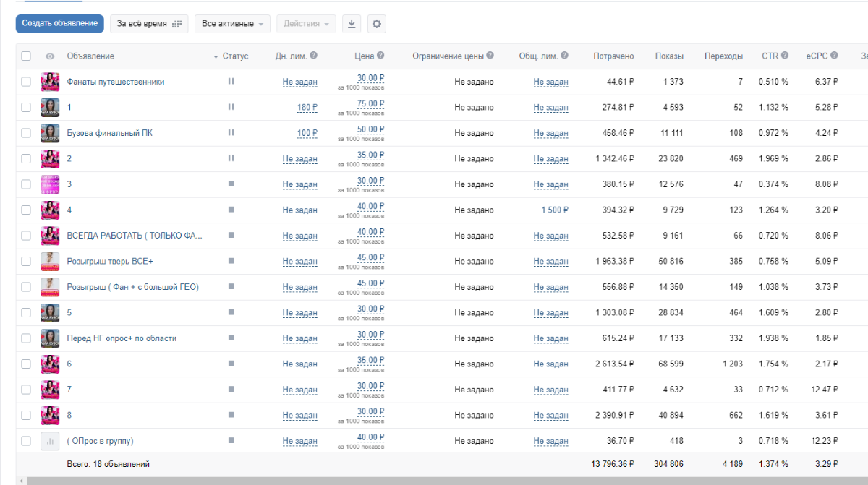Image resolution: width=868 pixels, height=485 pixels.
Task: Click stopped status icon for Розыгрыш тверь ВСЕ+-
Action: [231, 261]
